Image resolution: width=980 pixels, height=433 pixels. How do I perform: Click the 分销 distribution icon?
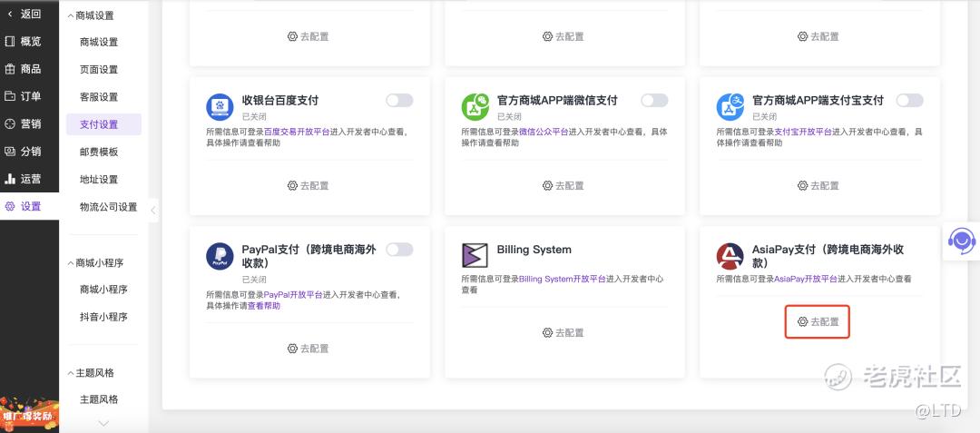tap(10, 152)
